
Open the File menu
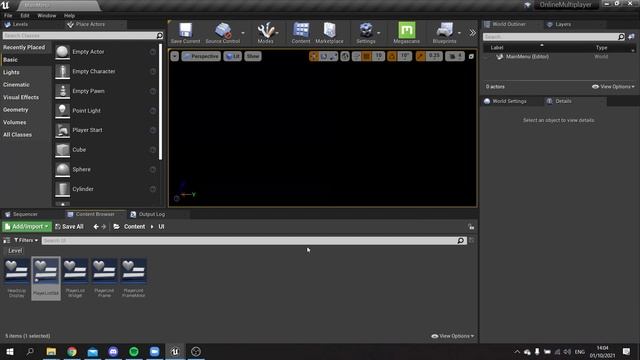8,16
